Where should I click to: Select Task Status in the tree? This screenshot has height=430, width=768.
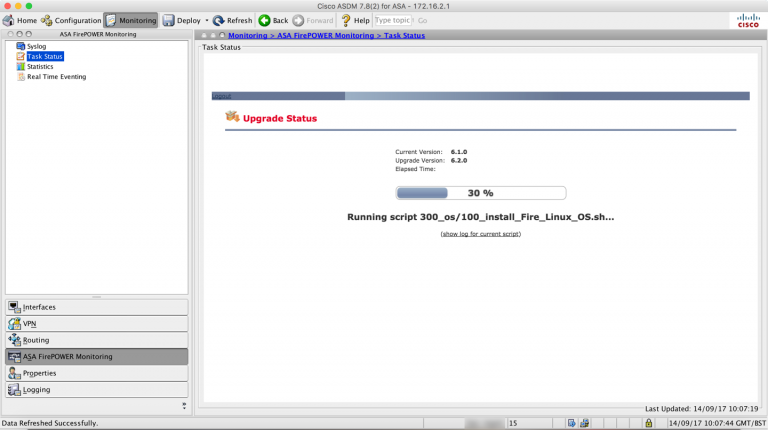coord(45,56)
